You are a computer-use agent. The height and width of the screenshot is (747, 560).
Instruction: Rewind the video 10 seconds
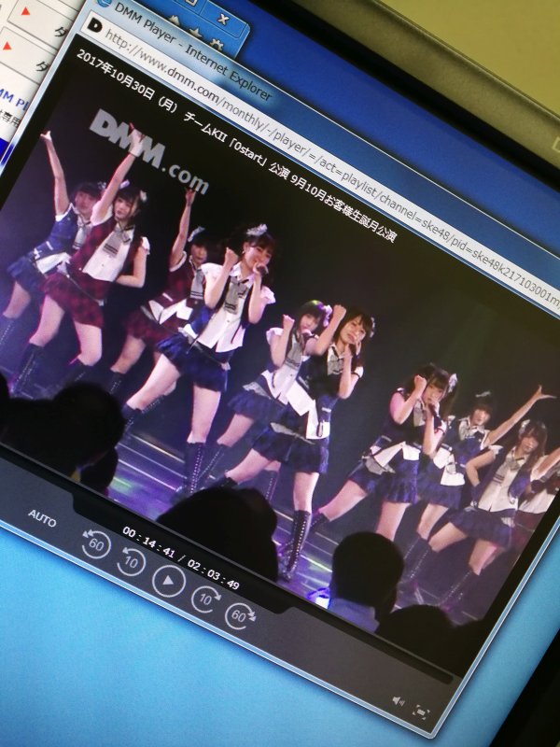pos(131,561)
